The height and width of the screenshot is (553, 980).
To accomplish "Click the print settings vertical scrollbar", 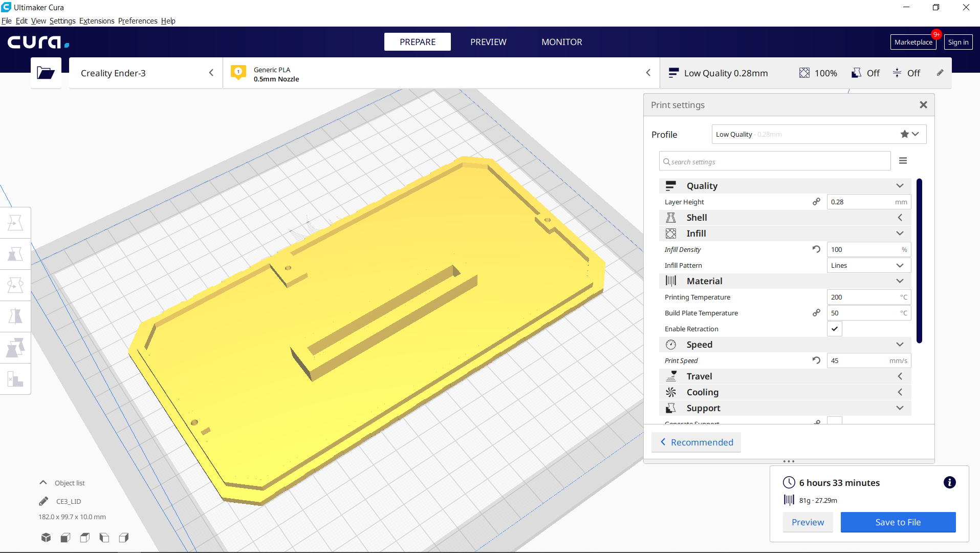I will [x=919, y=261].
